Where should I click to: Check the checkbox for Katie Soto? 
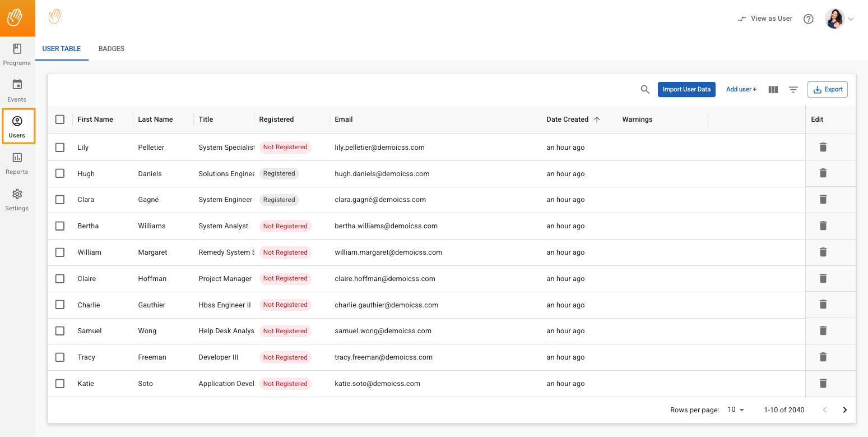60,383
